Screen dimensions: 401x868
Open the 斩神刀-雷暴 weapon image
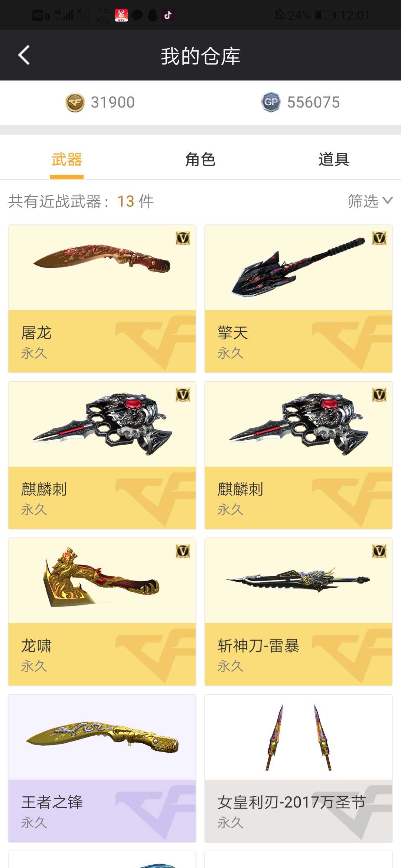(298, 580)
